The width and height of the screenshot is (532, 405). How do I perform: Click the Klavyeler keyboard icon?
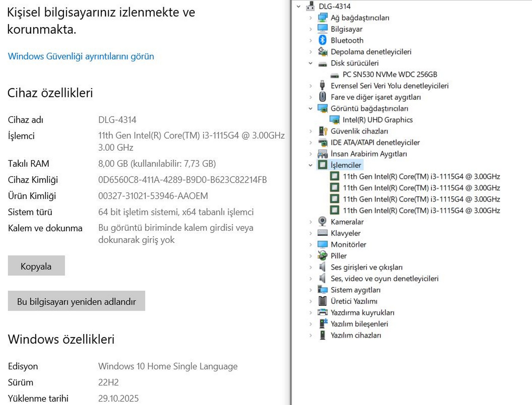(x=322, y=233)
